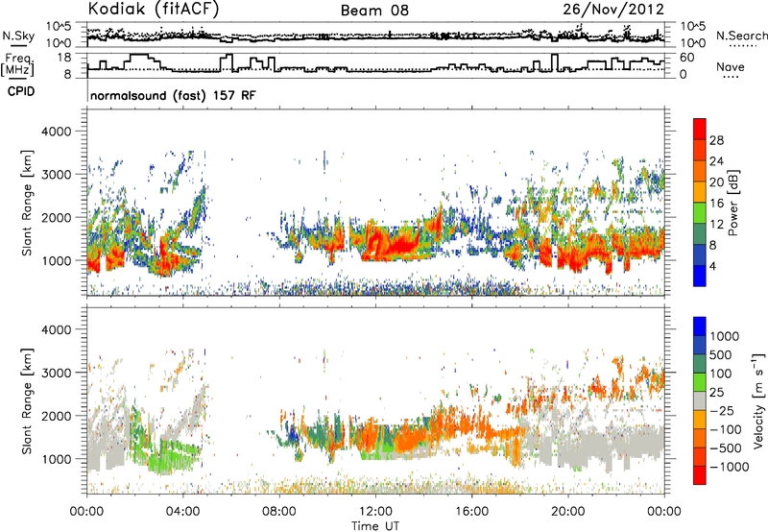
Task: Click the Power [dB] colorbar title
Action: [732, 203]
